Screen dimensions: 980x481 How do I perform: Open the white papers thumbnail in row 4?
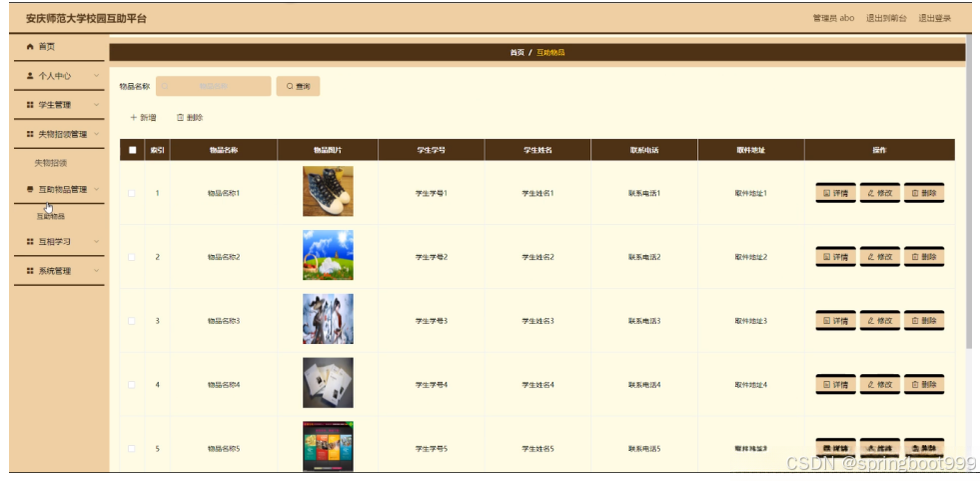[x=328, y=383]
